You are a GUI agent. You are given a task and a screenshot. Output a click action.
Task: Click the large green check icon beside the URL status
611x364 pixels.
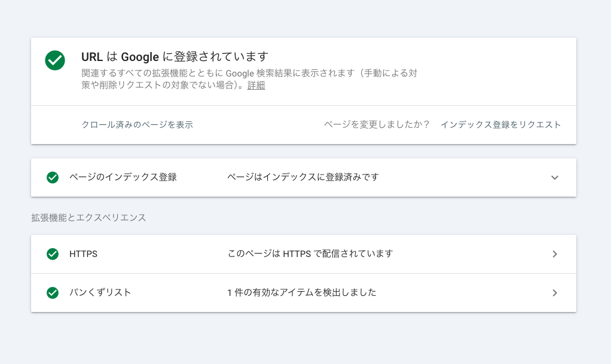(54, 60)
